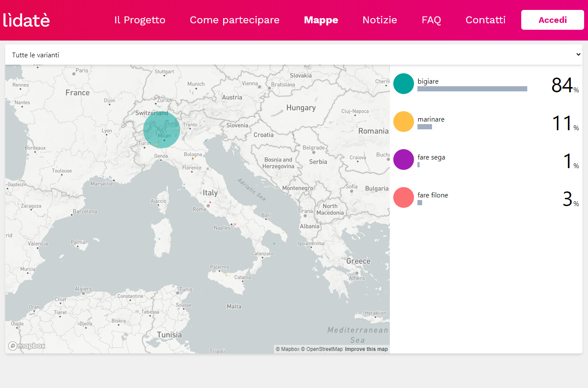Click the purple fare sega circle

403,160
